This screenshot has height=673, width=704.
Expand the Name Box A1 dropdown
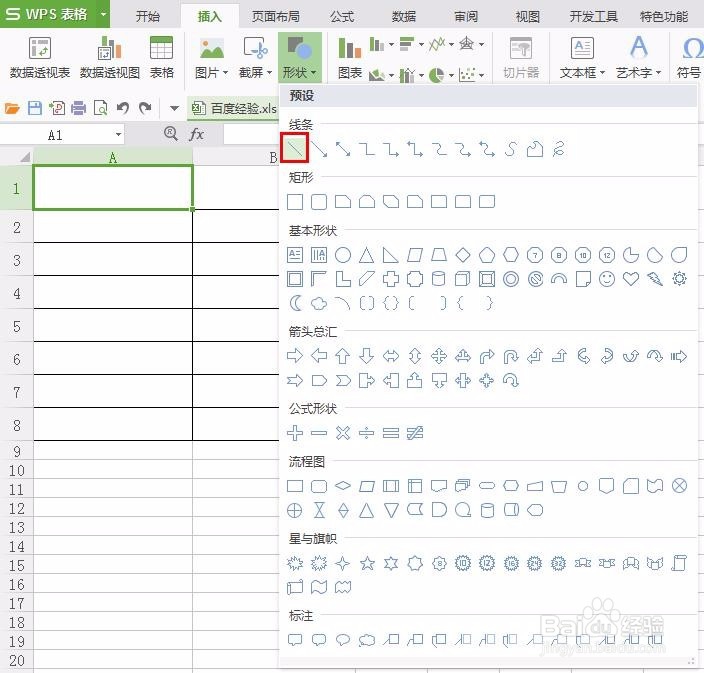click(x=118, y=135)
